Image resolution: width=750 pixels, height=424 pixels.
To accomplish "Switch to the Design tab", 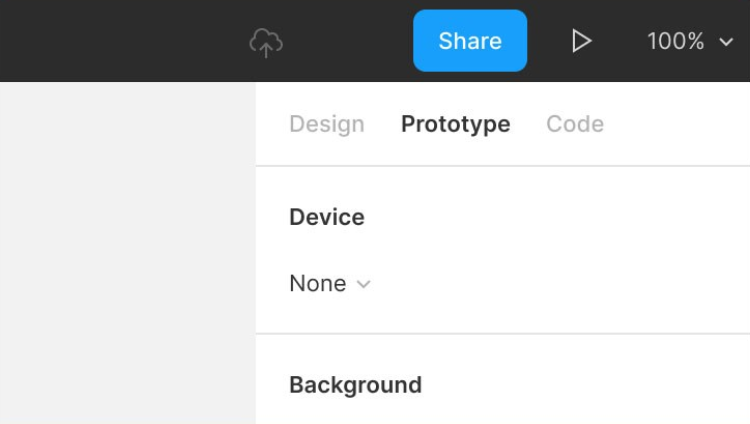I will 327,124.
